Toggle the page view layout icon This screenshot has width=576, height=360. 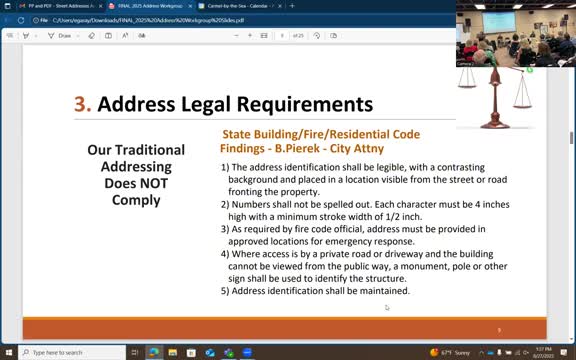pos(333,36)
